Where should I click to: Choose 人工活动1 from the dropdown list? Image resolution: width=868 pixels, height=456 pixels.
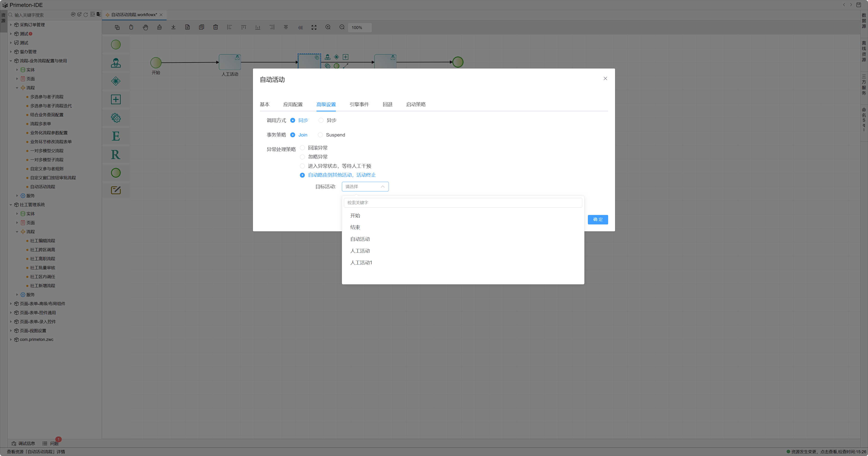361,263
